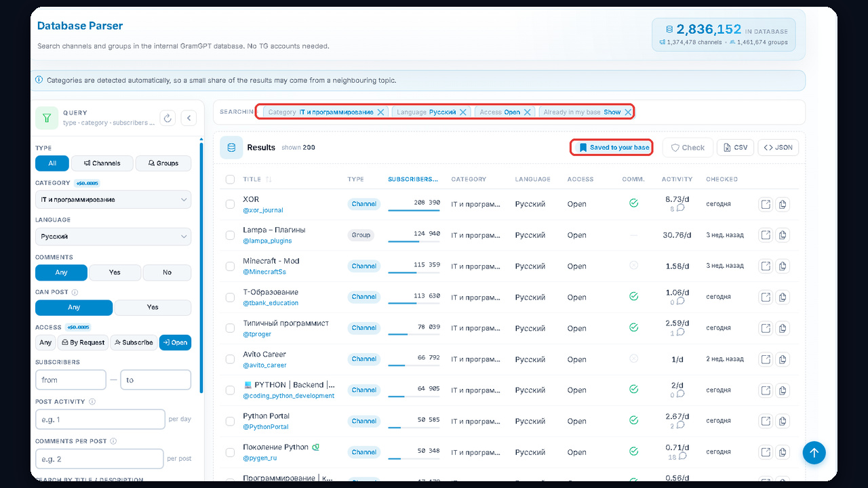Click the Post Activity input field
The height and width of the screenshot is (488, 868).
(x=100, y=420)
